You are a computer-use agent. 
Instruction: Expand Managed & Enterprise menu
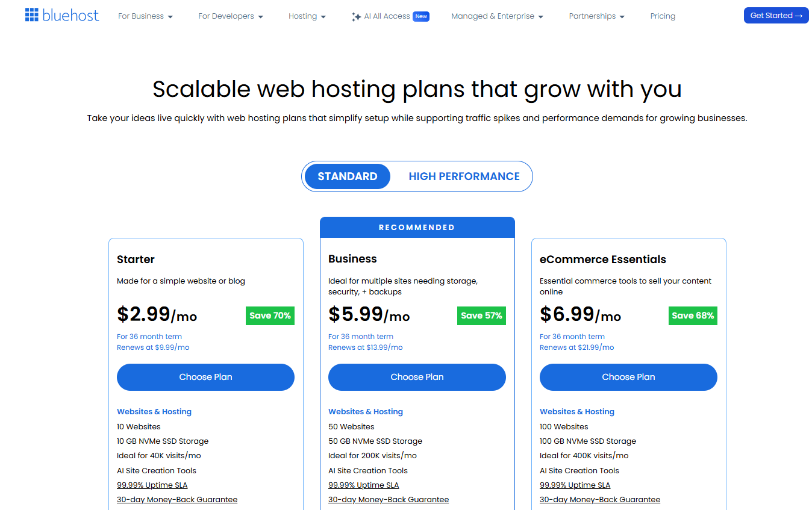tap(497, 16)
